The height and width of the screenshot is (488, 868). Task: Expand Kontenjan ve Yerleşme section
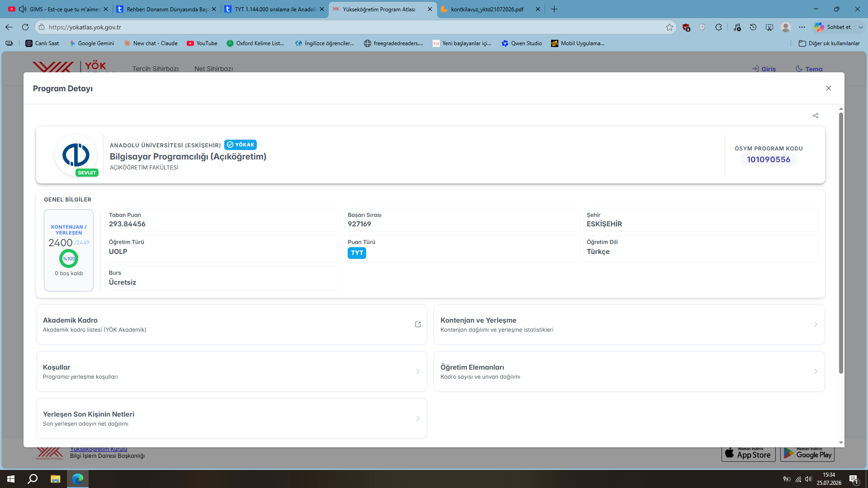(629, 324)
